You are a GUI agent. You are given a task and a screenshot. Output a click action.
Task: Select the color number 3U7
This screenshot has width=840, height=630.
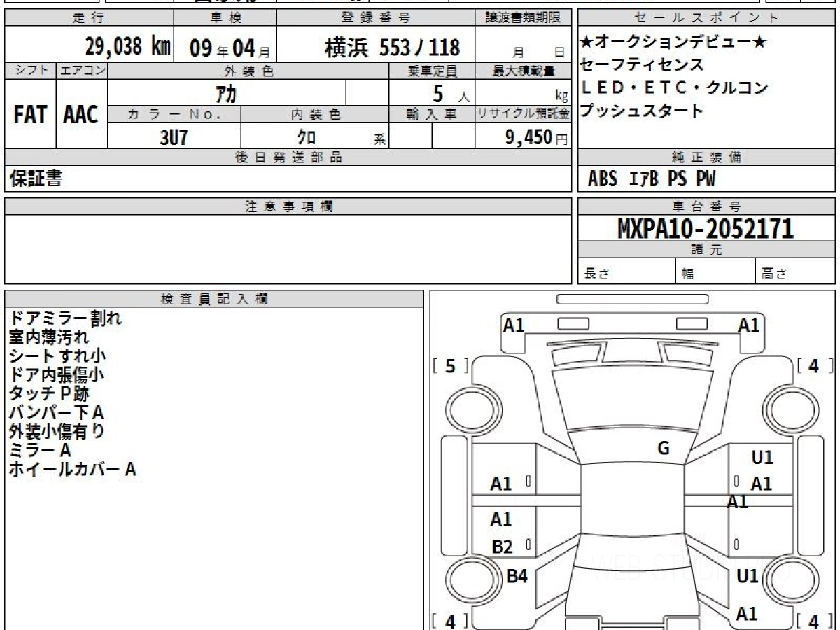174,137
